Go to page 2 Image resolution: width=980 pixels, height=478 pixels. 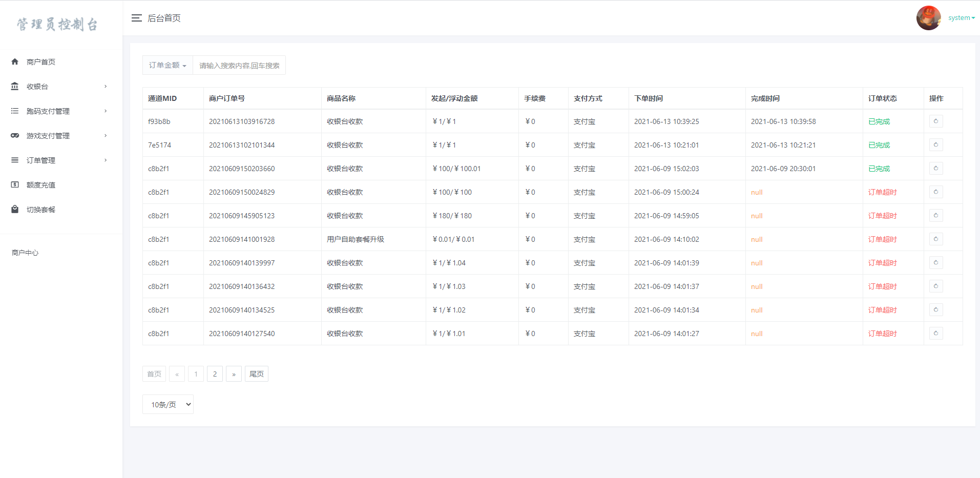click(x=215, y=373)
